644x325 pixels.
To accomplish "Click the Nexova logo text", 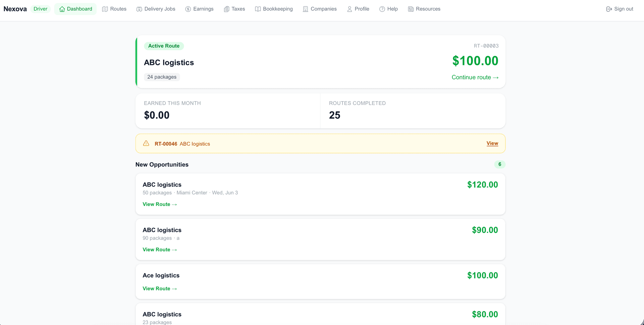I will (15, 9).
